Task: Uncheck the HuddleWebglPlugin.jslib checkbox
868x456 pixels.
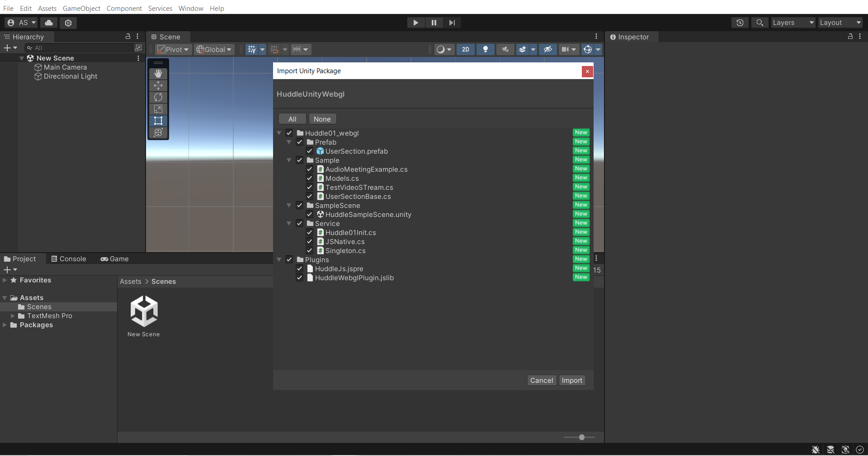Action: (299, 278)
